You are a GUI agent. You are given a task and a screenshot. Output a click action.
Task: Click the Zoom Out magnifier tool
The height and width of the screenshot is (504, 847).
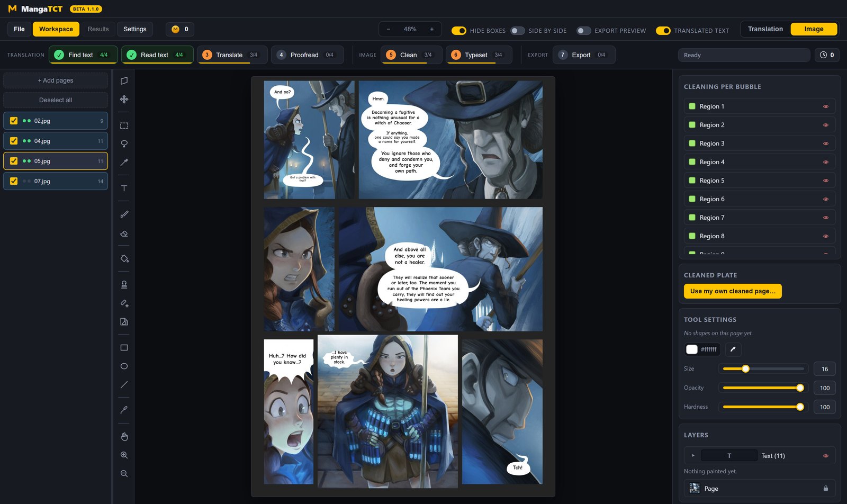click(x=124, y=474)
